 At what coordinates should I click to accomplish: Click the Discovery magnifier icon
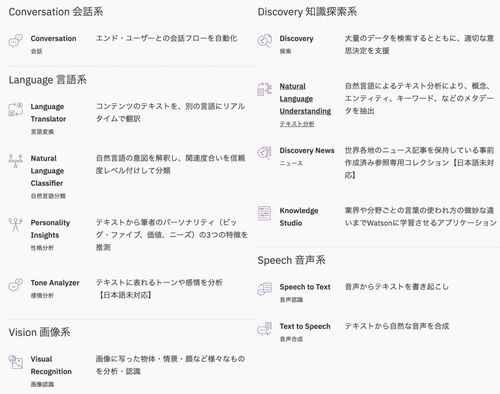[264, 41]
